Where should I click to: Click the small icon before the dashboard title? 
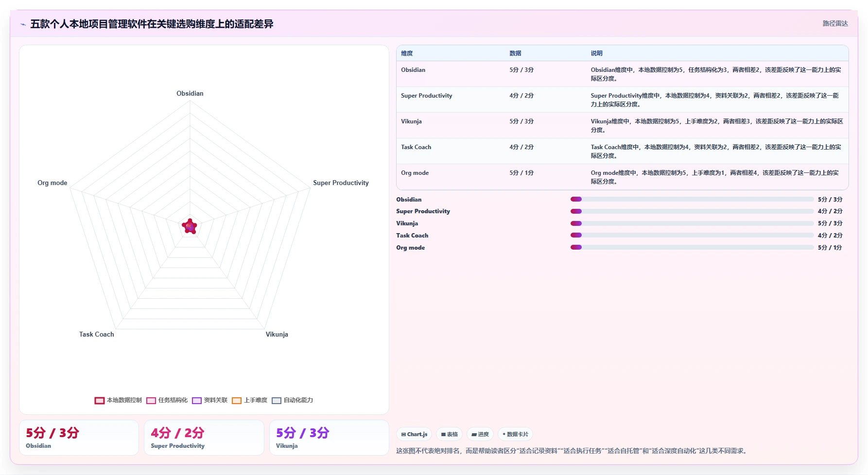(x=23, y=24)
